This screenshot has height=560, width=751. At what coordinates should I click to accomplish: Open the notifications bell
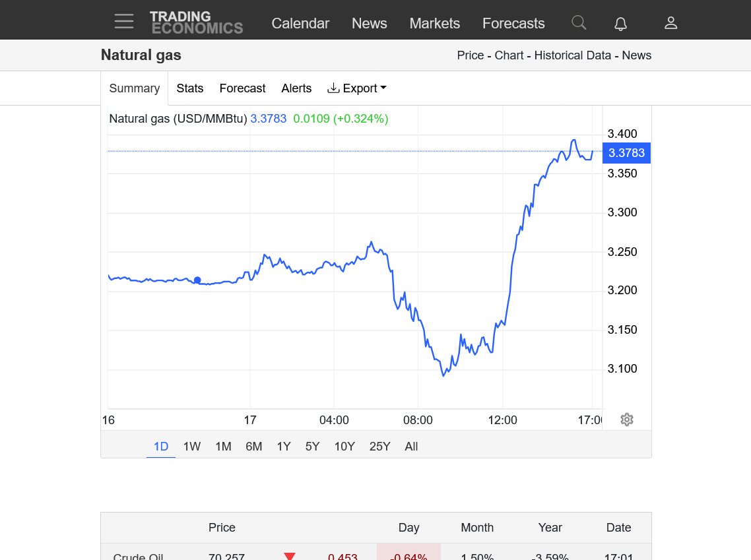point(620,24)
